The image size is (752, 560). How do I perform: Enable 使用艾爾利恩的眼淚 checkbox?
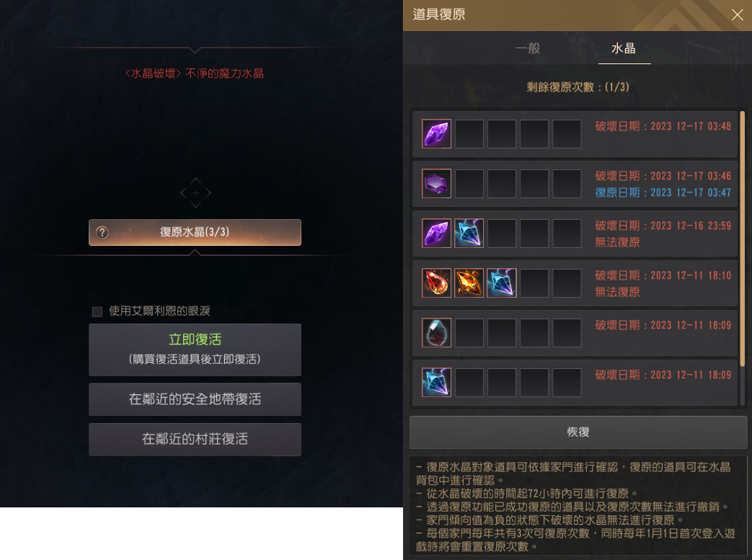tap(97, 311)
